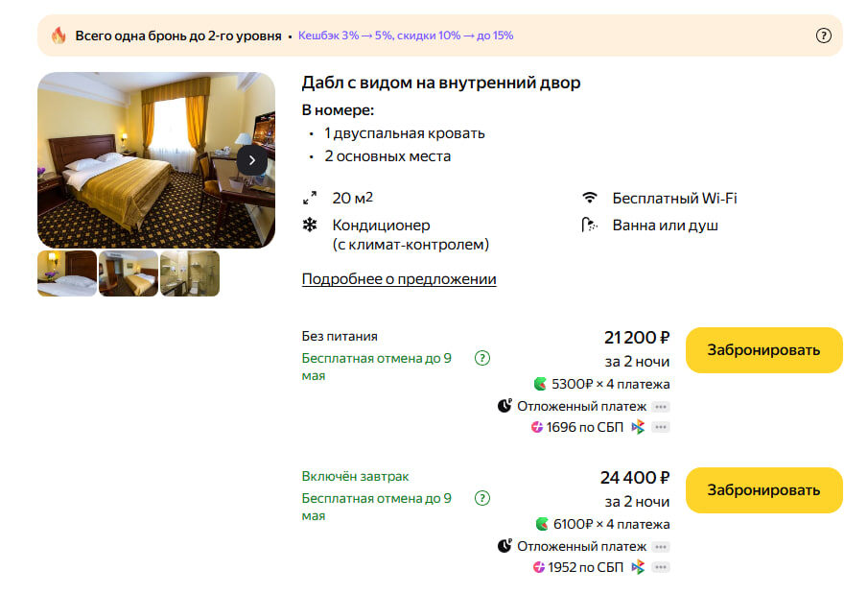This screenshot has width=868, height=594.
Task: Book the room without meals via Забронировать
Action: point(763,350)
